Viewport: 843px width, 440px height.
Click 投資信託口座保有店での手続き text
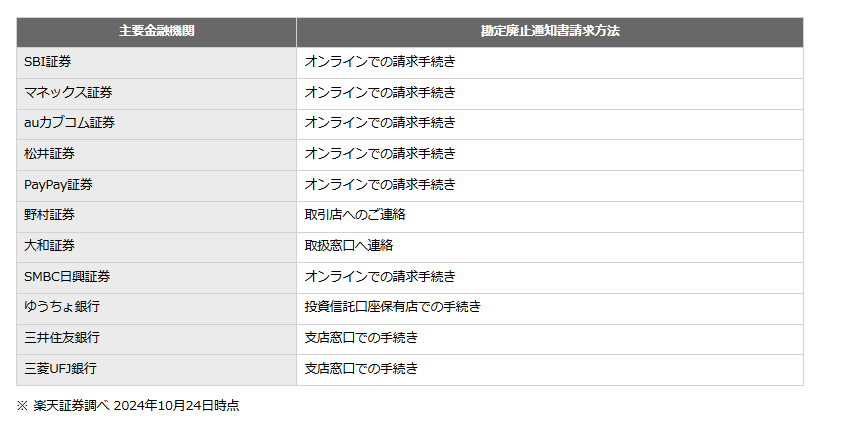[392, 307]
